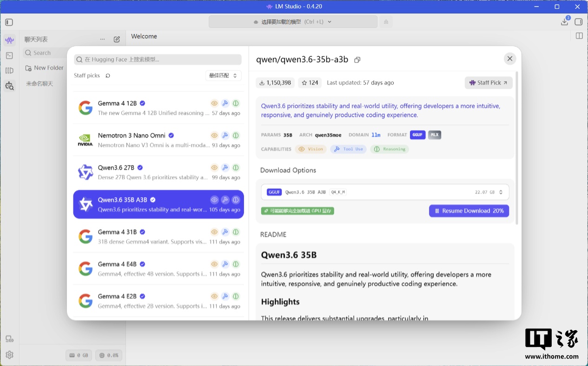Open the Staff Pick link button

click(489, 83)
